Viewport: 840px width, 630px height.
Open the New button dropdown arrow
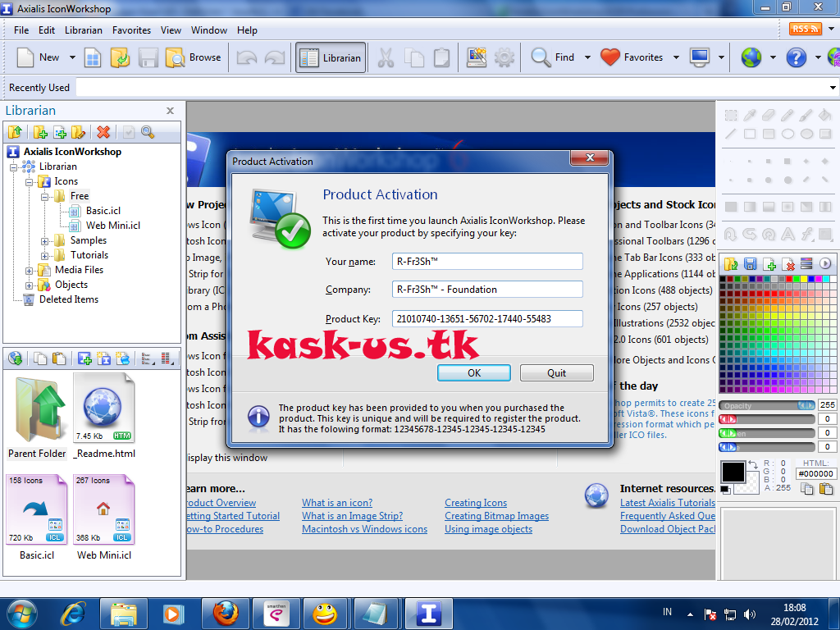(x=72, y=57)
